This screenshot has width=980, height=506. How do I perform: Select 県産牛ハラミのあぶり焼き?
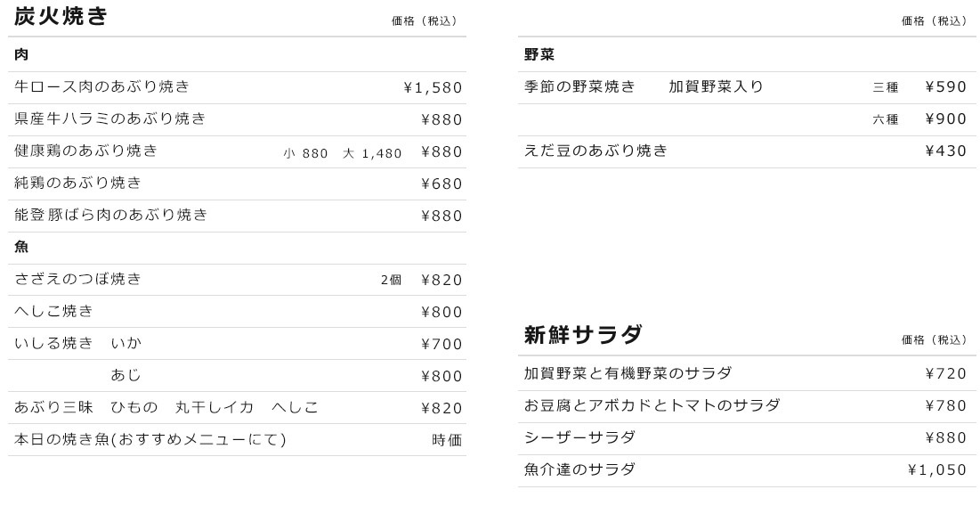tap(110, 119)
